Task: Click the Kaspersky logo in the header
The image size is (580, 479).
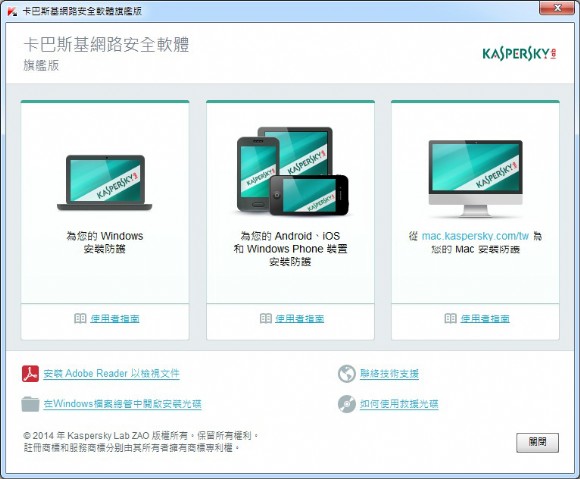Action: [x=519, y=54]
